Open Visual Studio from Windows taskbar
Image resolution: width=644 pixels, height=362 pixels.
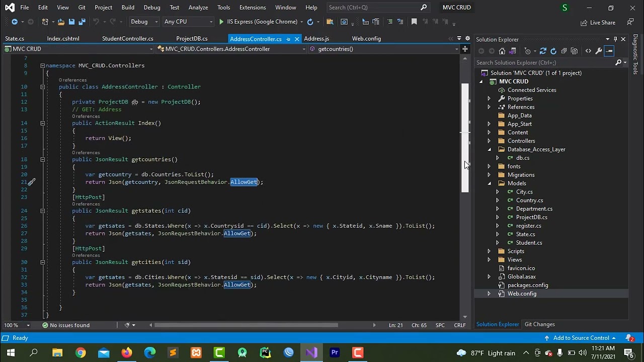pyautogui.click(x=311, y=352)
